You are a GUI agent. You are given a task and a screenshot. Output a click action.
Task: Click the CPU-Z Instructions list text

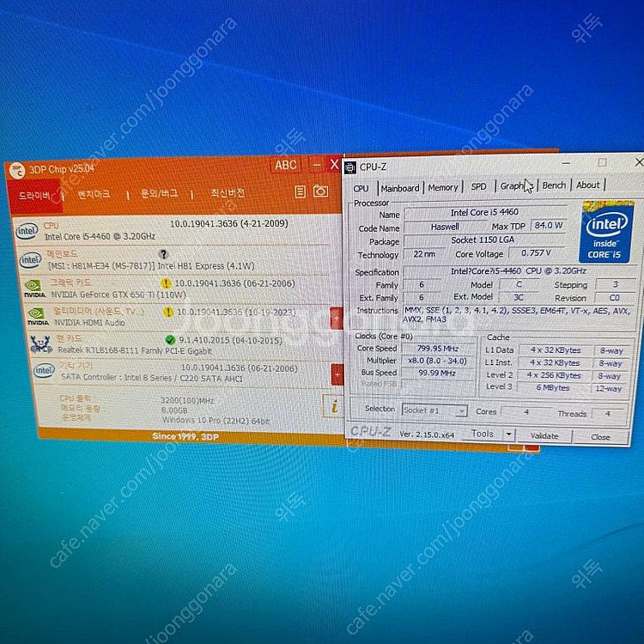tap(517, 314)
